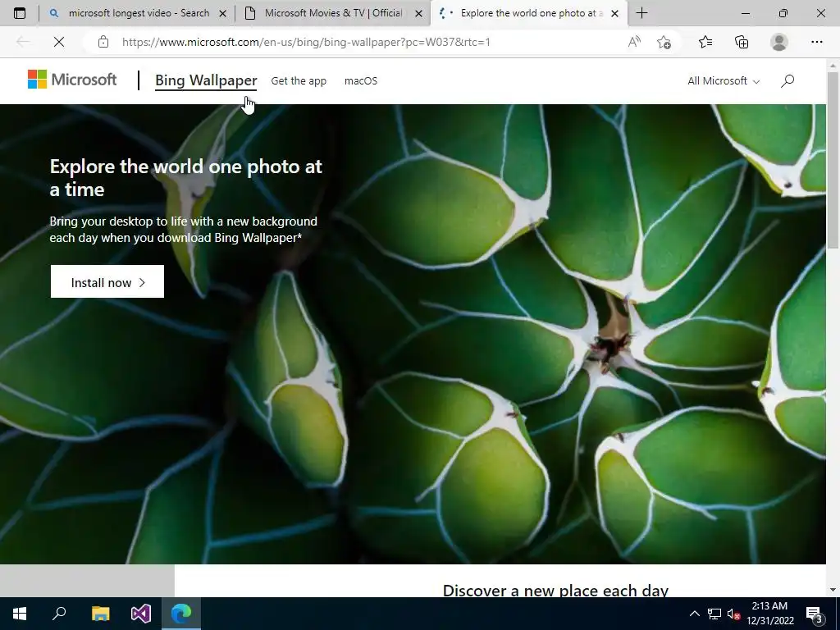The image size is (840, 630).
Task: Restore down the Edge window
Action: point(783,13)
